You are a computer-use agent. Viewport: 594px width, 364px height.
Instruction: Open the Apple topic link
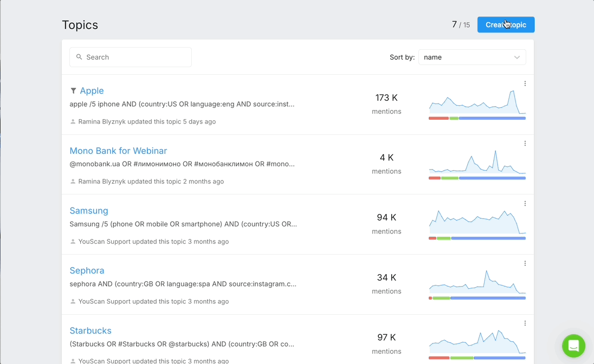tap(92, 91)
